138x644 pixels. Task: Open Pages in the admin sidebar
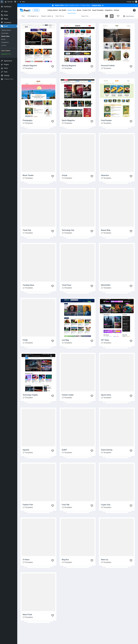click(x=9, y=19)
